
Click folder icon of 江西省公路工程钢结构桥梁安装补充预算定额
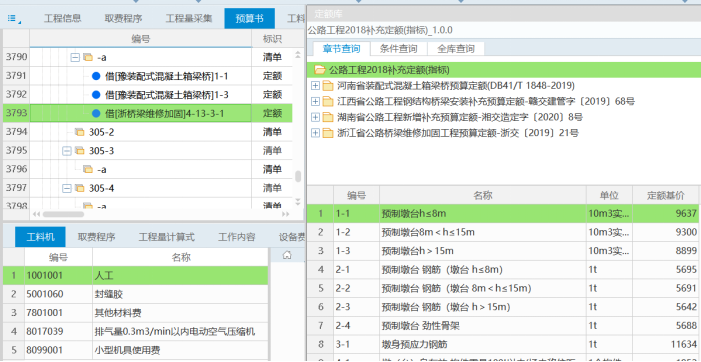coord(328,101)
